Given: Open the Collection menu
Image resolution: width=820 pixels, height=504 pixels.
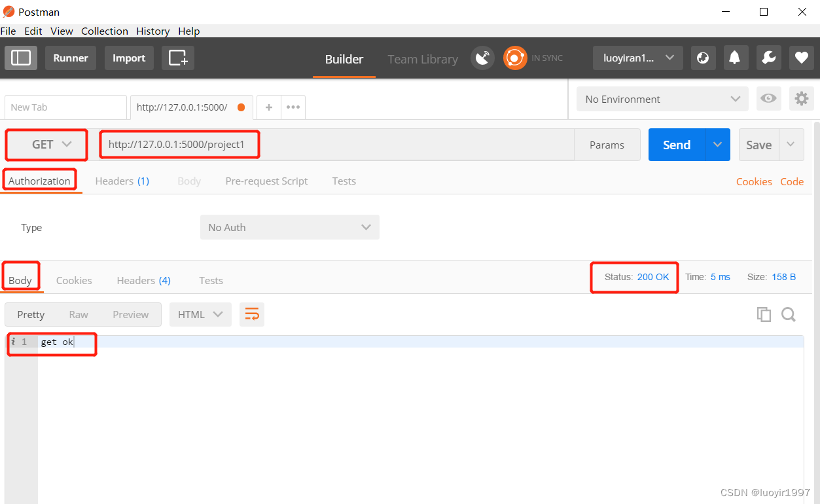Looking at the screenshot, I should 105,31.
